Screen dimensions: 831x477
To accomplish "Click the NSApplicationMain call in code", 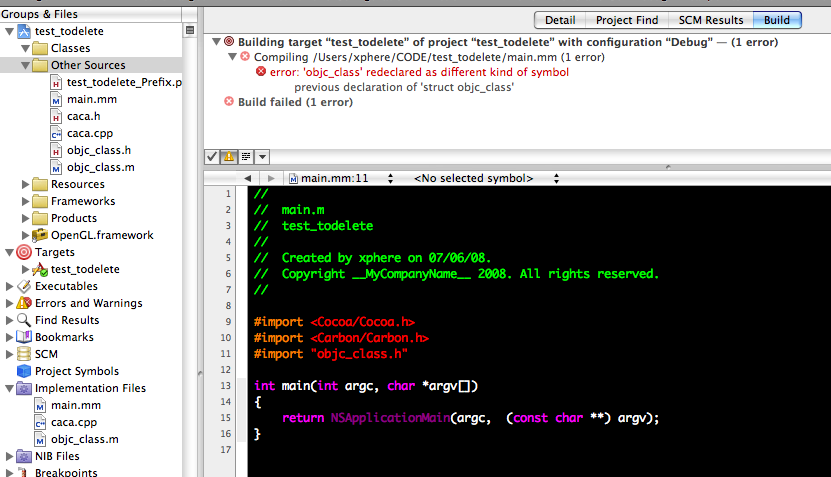I will coord(391,418).
